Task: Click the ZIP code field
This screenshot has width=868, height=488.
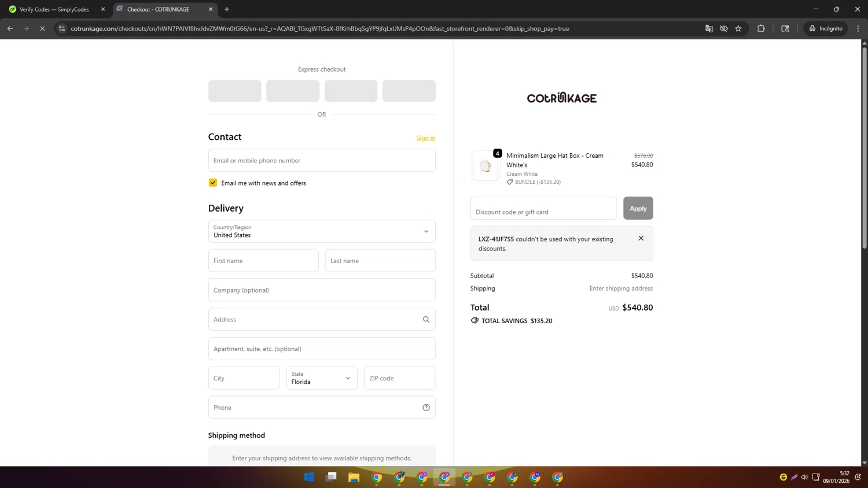Action: [x=399, y=378]
